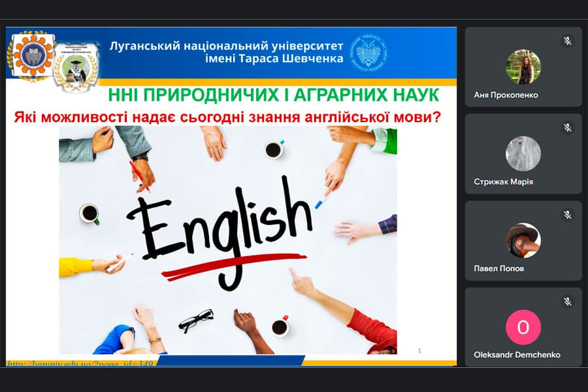The image size is (588, 392).
Task: Select the letter O avatar of Oleksandr Demchenko
Action: pos(523,327)
